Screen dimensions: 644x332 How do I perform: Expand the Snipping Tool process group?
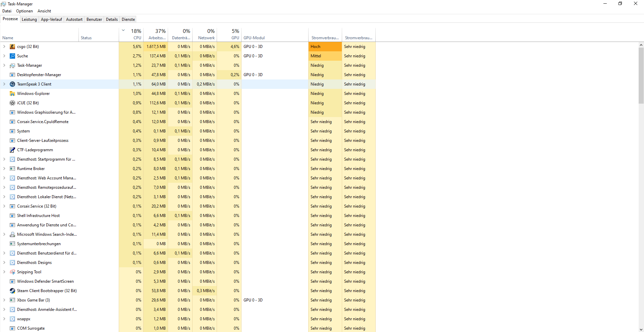tap(4, 272)
